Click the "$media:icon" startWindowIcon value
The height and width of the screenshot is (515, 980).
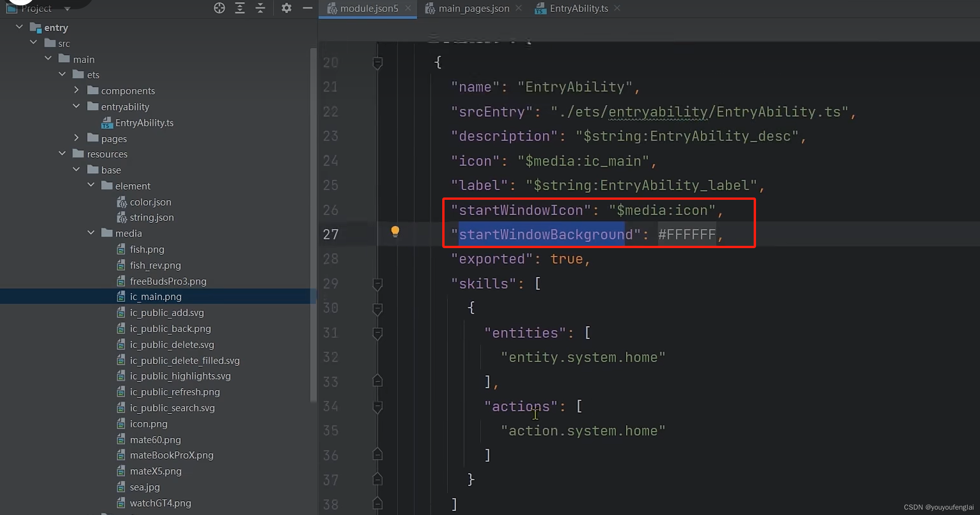(x=662, y=210)
